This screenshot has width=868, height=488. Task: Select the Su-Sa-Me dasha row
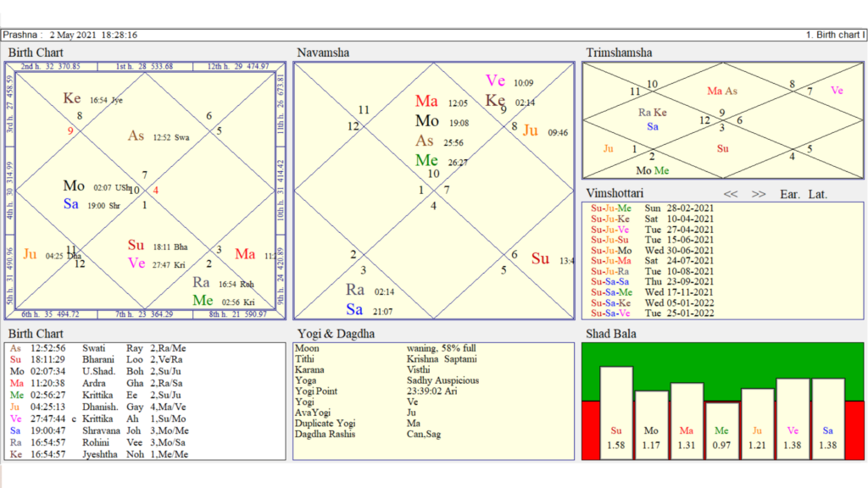click(x=652, y=292)
